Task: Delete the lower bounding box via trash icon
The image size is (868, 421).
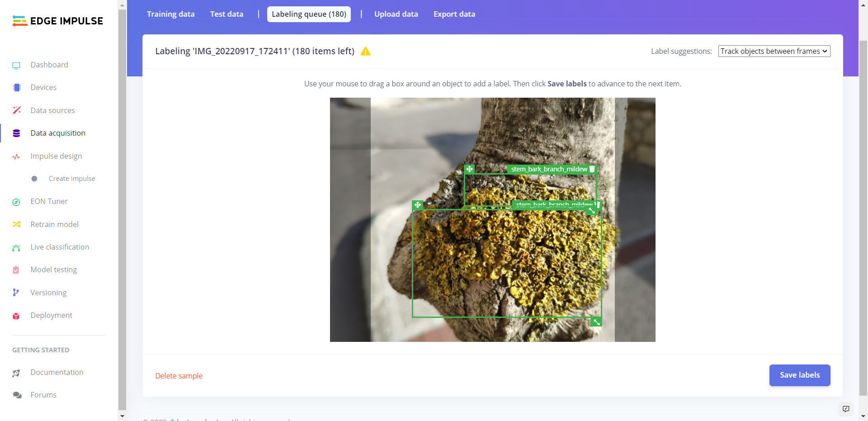Action: pos(598,205)
